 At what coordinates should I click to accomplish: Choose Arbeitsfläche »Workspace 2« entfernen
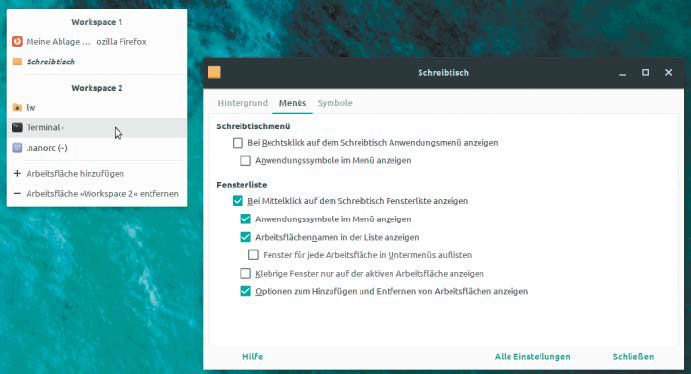pyautogui.click(x=97, y=194)
